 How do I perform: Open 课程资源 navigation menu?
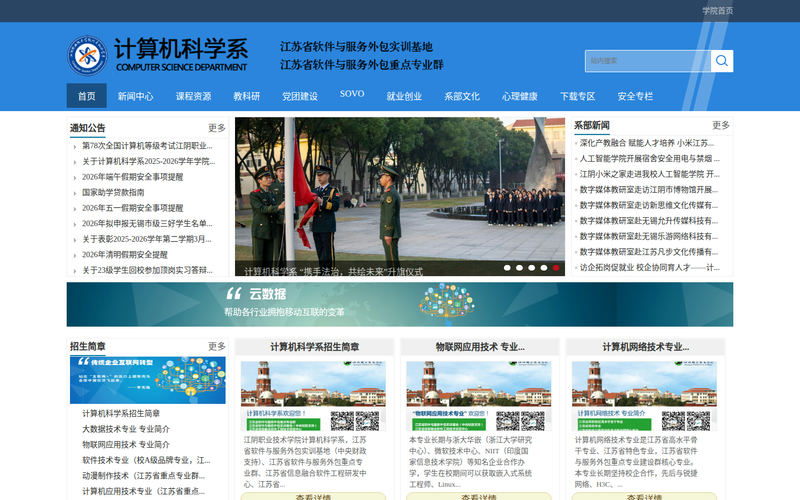(193, 96)
